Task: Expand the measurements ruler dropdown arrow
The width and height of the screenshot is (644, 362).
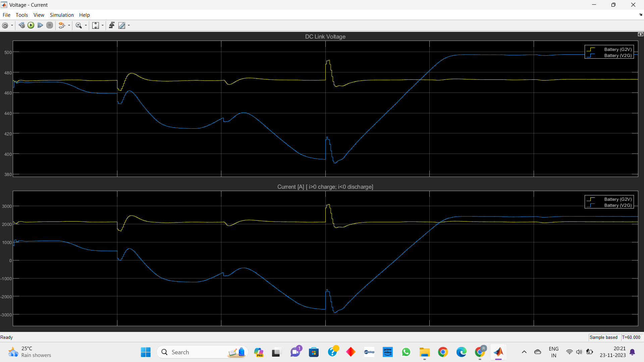Action: tap(129, 25)
